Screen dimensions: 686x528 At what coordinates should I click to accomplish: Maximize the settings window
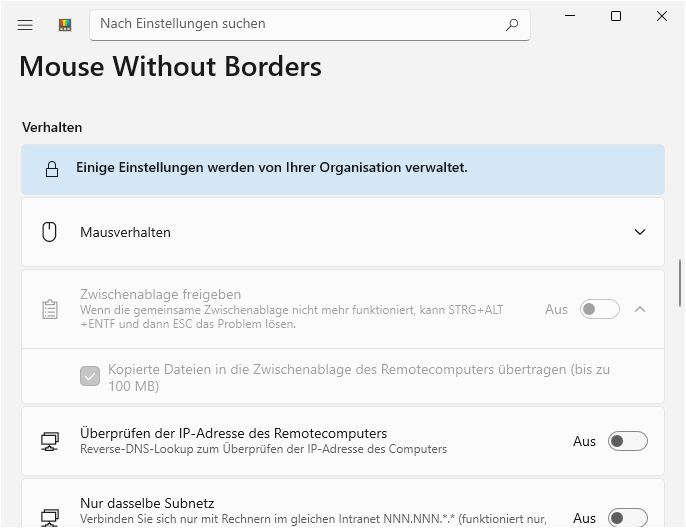tap(616, 16)
